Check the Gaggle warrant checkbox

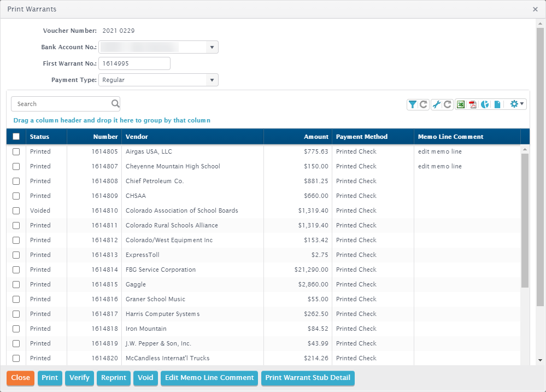pos(16,284)
